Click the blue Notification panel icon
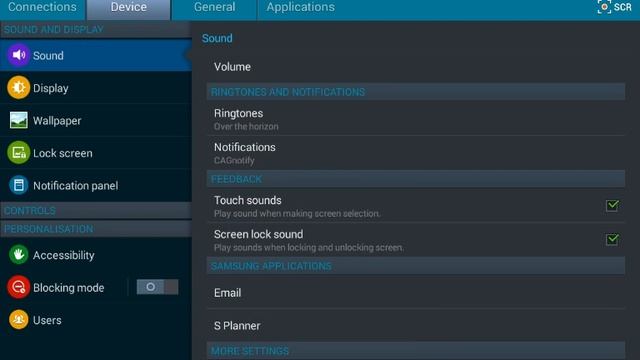Screen dimensions: 640x360 click(x=18, y=185)
